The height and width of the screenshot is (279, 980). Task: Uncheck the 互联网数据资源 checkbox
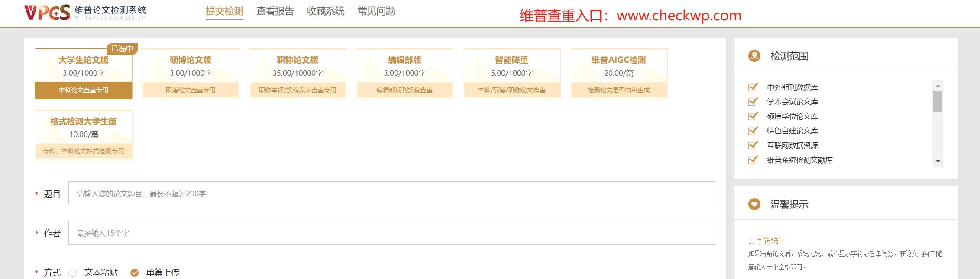(753, 145)
